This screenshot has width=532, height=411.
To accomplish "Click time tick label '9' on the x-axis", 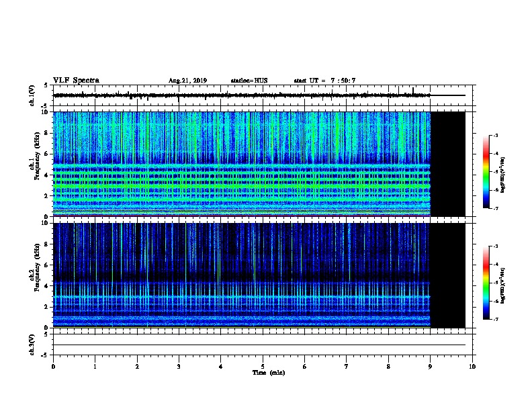I will [x=430, y=367].
